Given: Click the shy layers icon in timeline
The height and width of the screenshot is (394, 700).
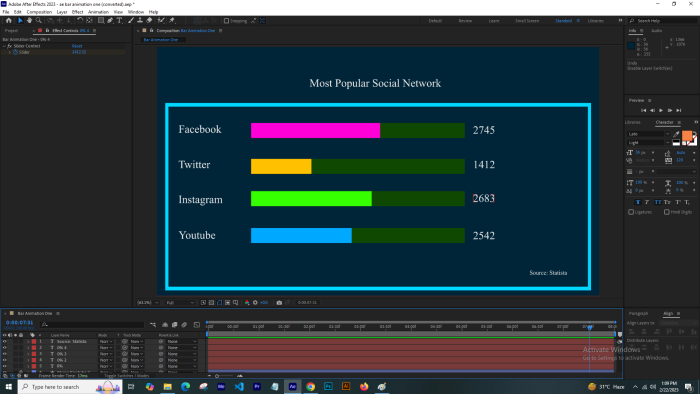Looking at the screenshot, I should coord(165,325).
